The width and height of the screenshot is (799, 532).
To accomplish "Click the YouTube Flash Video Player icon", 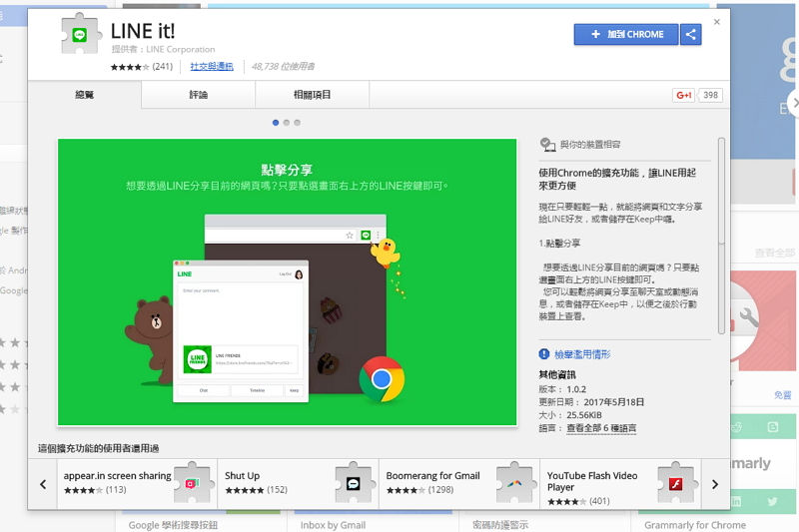I will point(676,483).
